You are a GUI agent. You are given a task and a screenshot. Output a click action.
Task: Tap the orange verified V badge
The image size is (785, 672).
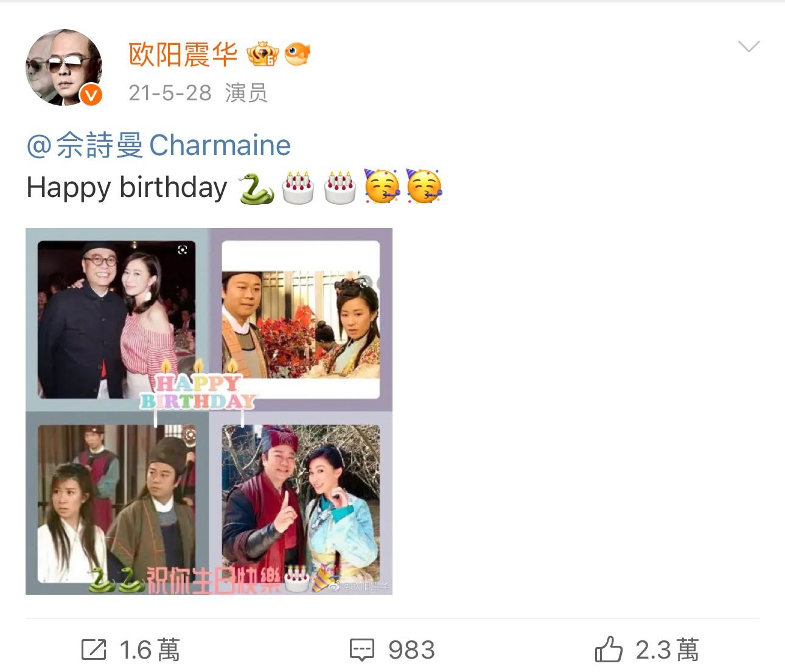pos(91,95)
